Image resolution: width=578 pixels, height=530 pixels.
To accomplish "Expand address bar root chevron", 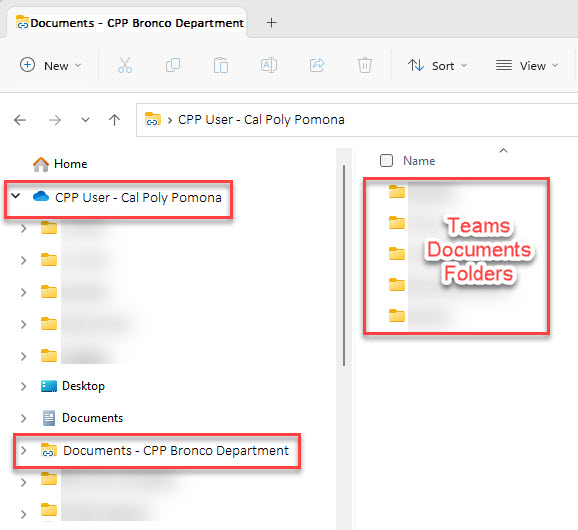I will pyautogui.click(x=170, y=120).
